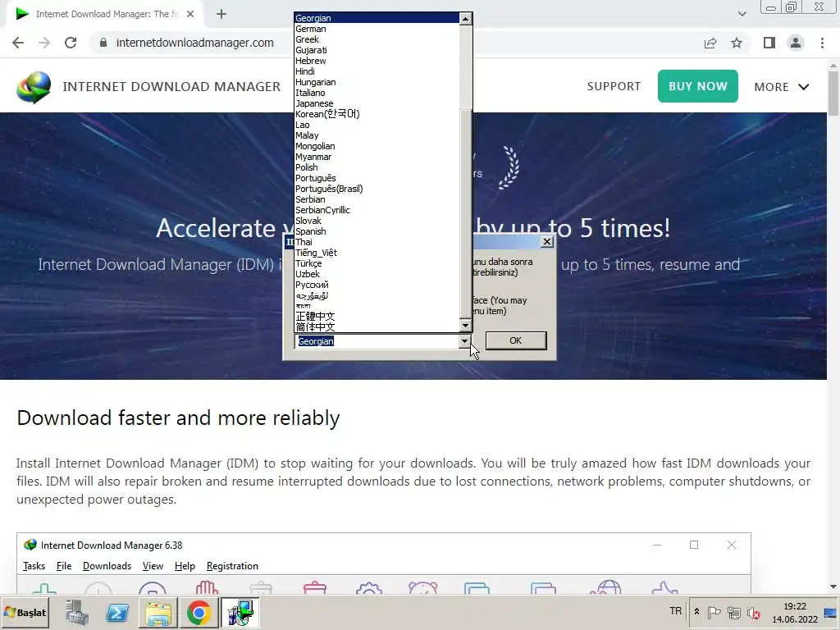This screenshot has height=630, width=840.
Task: Select Русский from language list
Action: [377, 285]
